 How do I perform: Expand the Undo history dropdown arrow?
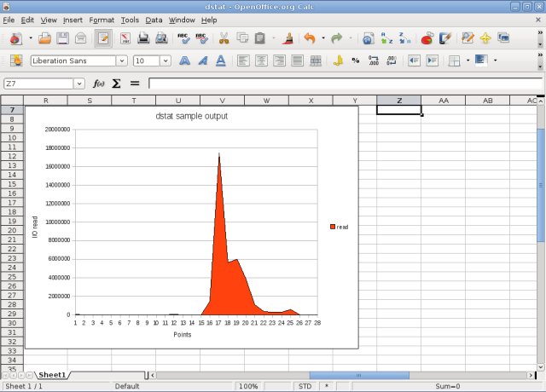point(323,37)
